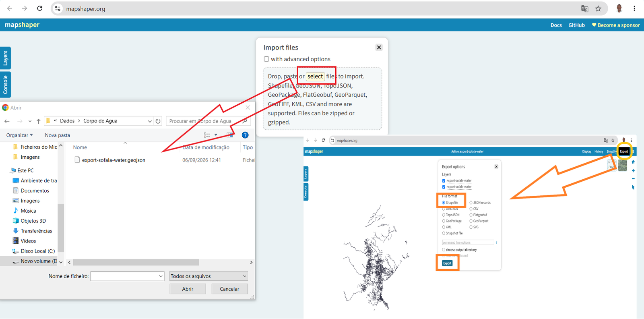Zoom in with the plus icon in the inset map
The width and height of the screenshot is (644, 319).
633,170
